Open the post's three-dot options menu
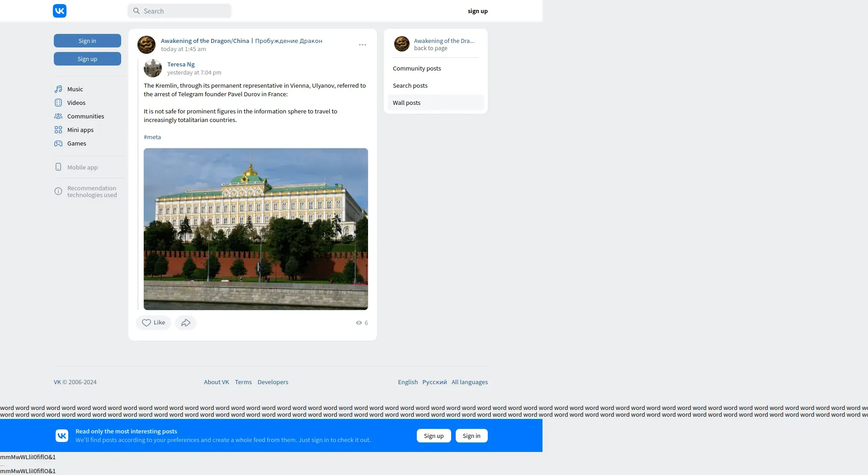The width and height of the screenshot is (868, 475). coord(363,45)
